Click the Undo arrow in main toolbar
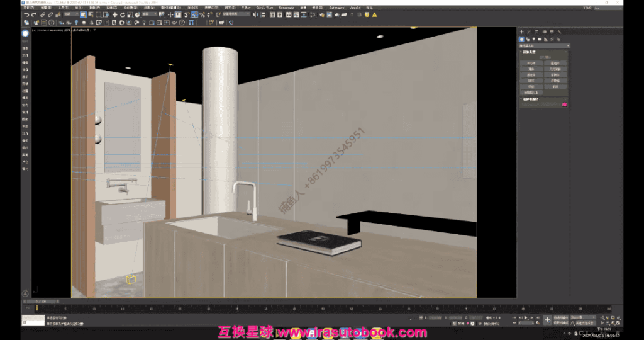The width and height of the screenshot is (644, 340). (26, 14)
